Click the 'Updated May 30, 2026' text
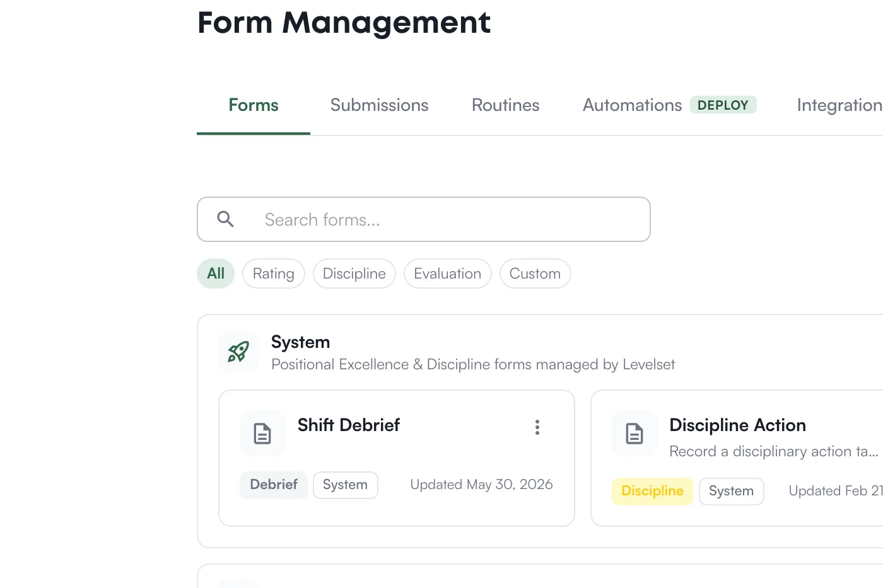This screenshot has height=588, width=883. [482, 485]
